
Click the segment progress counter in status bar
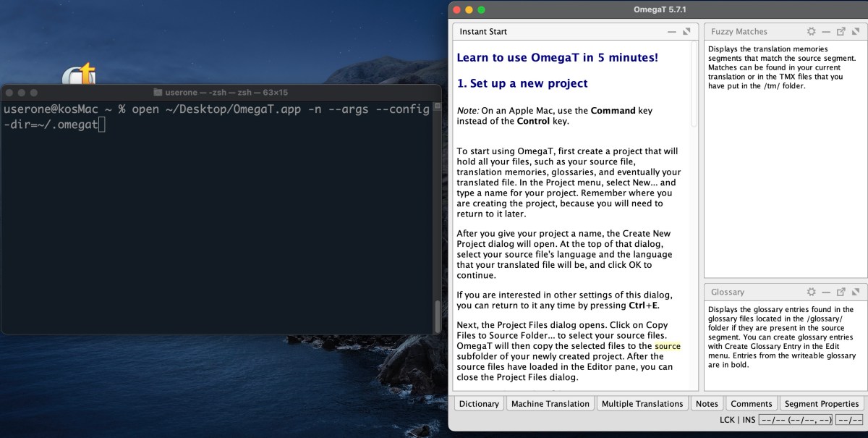tap(796, 420)
